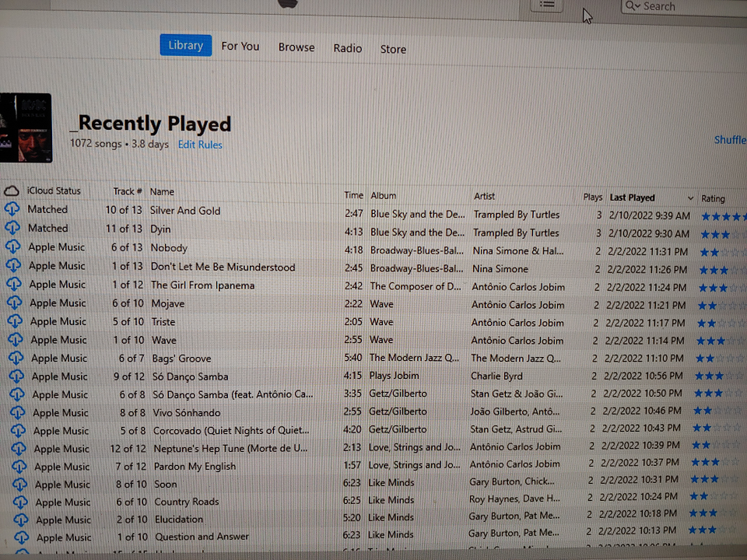Download Pardon My English cloud icon

(x=19, y=466)
